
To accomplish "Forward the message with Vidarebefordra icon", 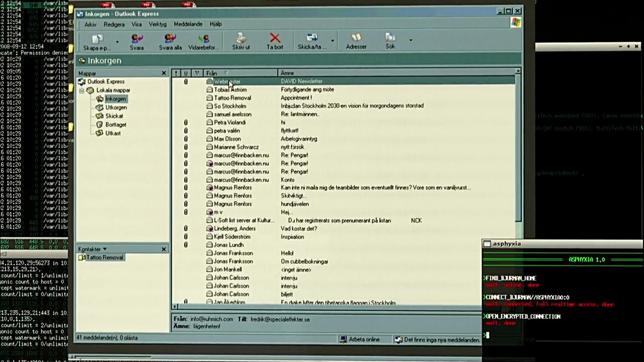I will click(x=203, y=38).
